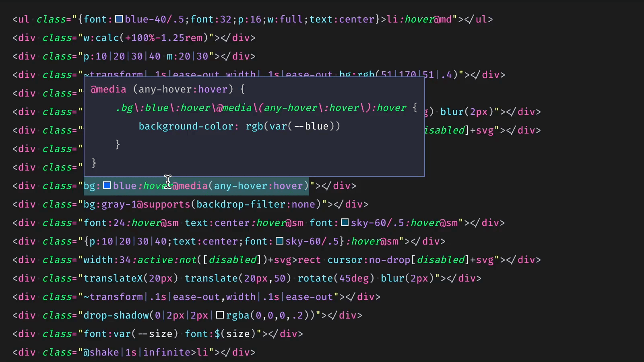Click the rgb(var(--blue)) value in the popup
644x362 pixels.
click(x=293, y=126)
